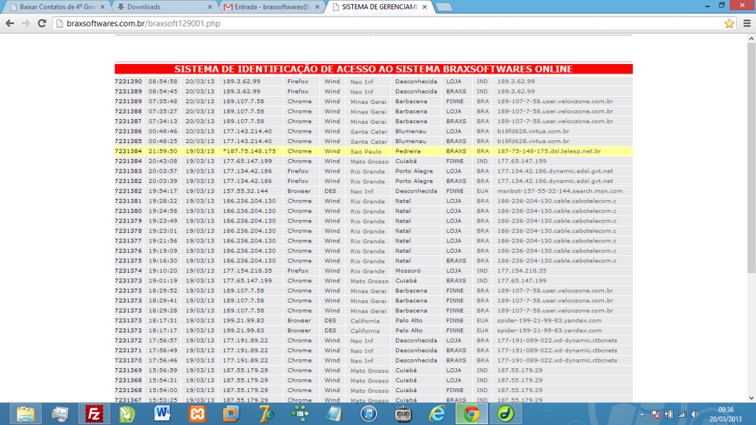The image size is (756, 425).
Task: Open the Chrome menu button
Action: (746, 23)
